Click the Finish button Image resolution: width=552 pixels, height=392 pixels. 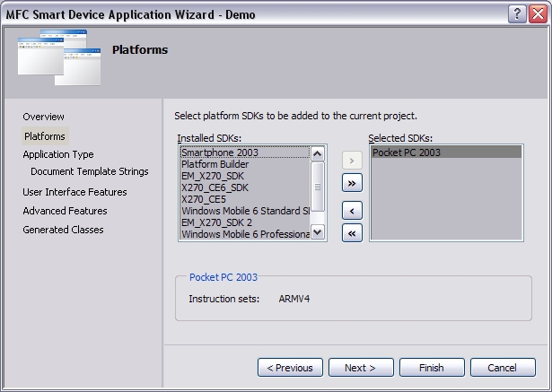tap(432, 368)
